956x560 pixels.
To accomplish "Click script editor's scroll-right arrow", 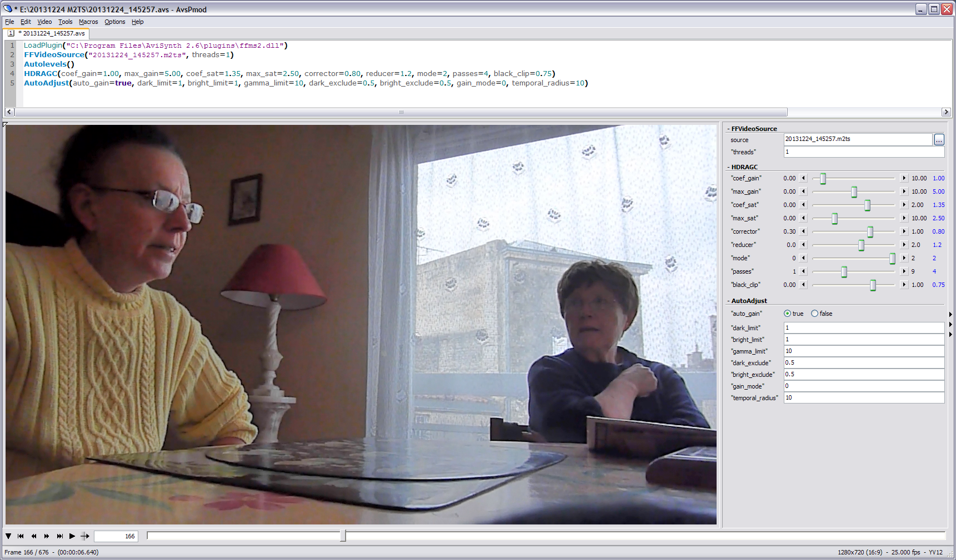I will (946, 112).
